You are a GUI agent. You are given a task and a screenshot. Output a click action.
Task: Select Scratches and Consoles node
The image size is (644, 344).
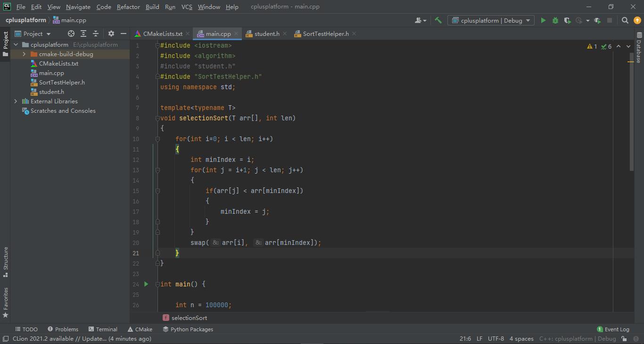[x=63, y=110]
